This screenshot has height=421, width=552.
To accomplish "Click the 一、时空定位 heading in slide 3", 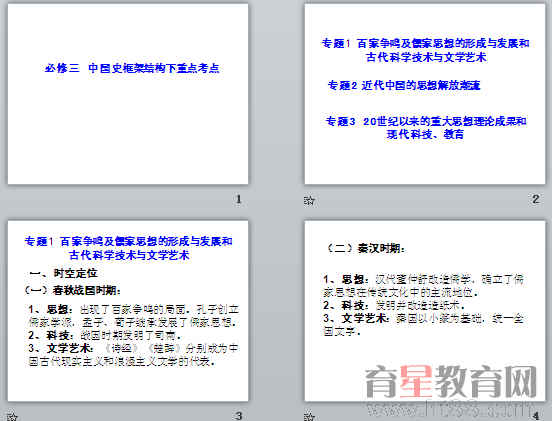I will tap(63, 273).
